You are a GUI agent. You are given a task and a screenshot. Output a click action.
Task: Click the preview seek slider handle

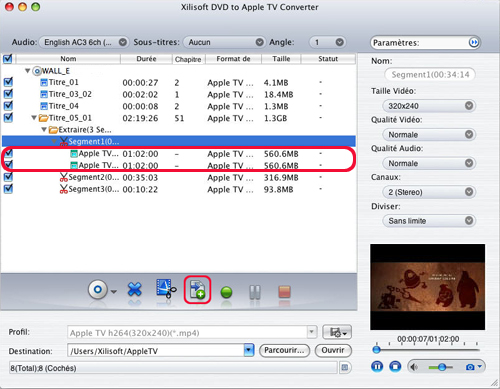click(x=376, y=350)
